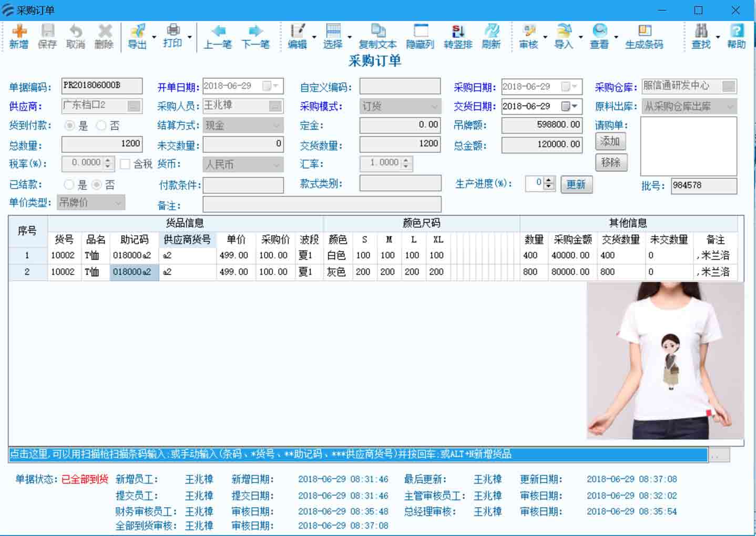This screenshot has height=536, width=756.
Task: Open 单价类型 吊牌价 dropdown
Action: coord(91,202)
